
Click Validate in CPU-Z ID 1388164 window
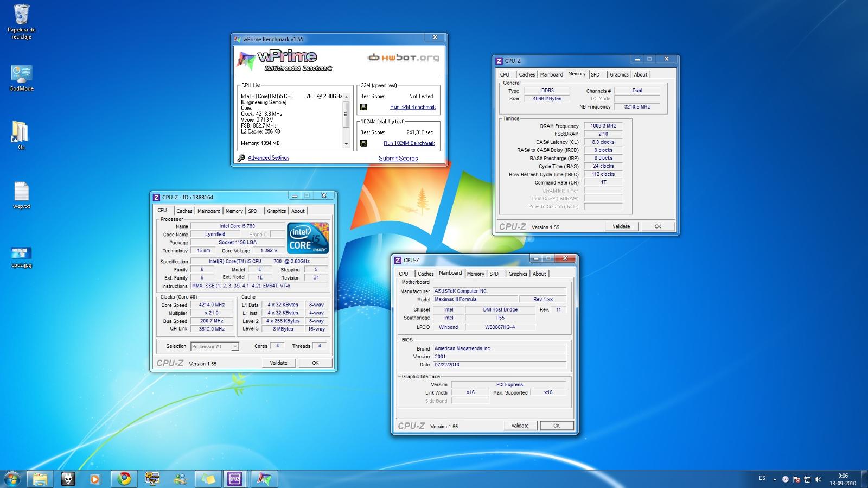(279, 363)
